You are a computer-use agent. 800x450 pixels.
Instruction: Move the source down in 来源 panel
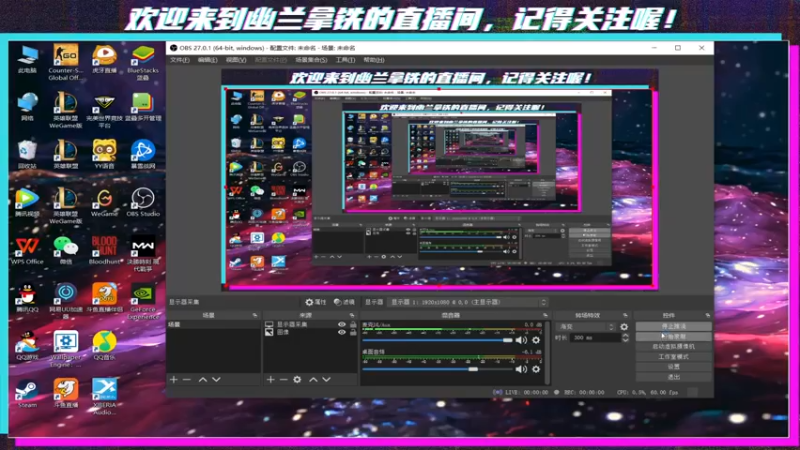click(327, 380)
